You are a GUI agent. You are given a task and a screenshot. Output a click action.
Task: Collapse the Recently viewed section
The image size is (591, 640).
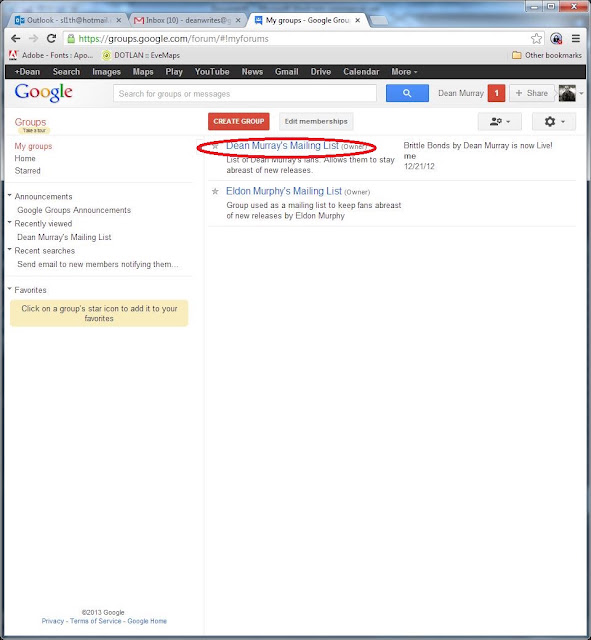[9, 222]
